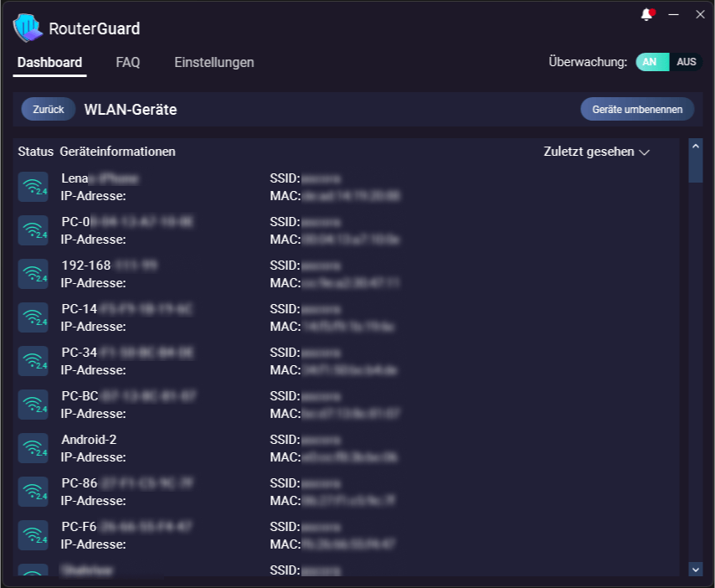Click the 2.4GHz icon next to PC-86
Viewport: 715px width, 588px height.
click(x=33, y=491)
